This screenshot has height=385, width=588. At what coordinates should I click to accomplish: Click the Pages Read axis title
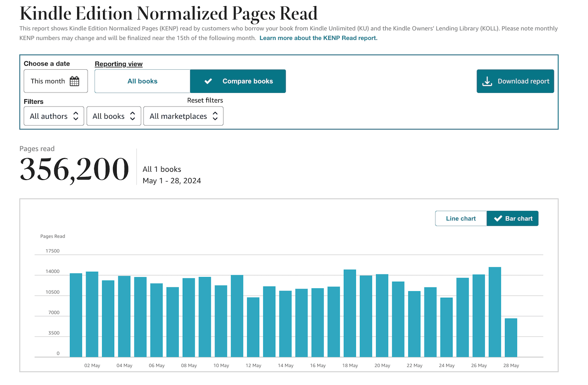tap(53, 236)
